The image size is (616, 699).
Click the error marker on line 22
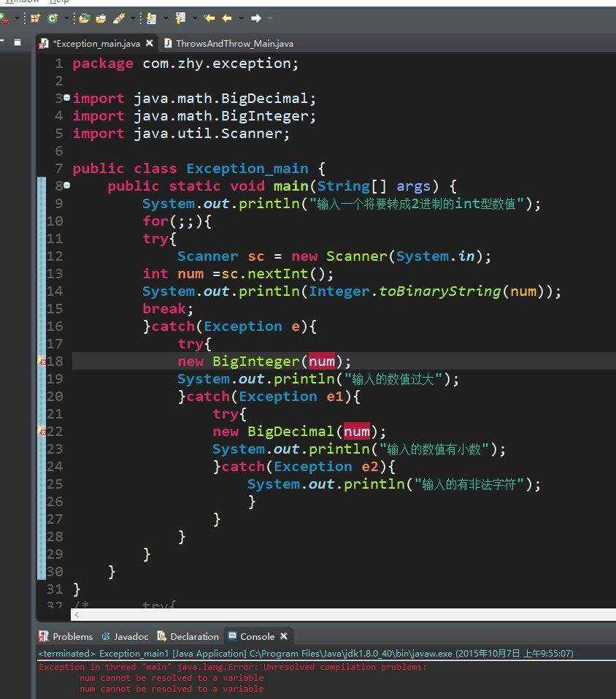click(x=42, y=432)
